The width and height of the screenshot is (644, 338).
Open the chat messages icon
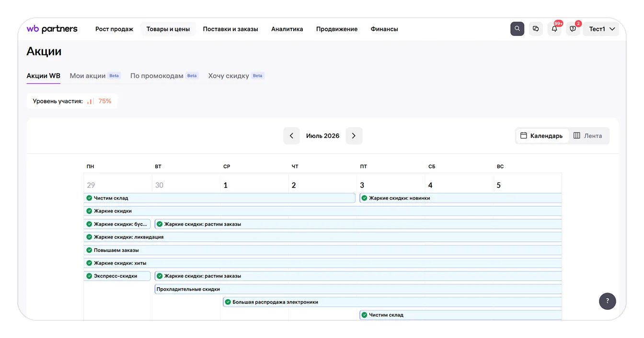pyautogui.click(x=536, y=29)
